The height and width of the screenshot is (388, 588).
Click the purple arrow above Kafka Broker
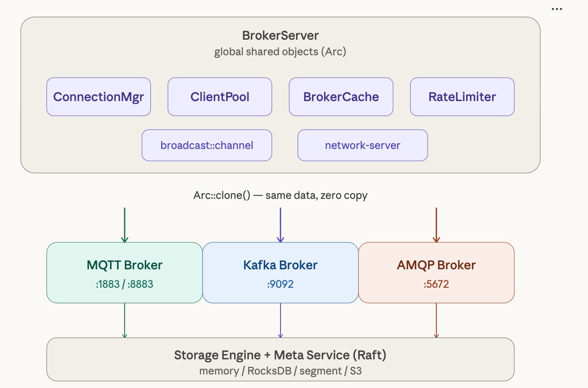[x=281, y=225]
